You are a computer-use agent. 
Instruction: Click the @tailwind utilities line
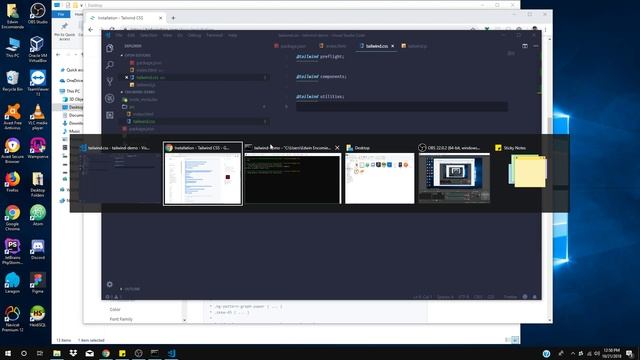[320, 97]
